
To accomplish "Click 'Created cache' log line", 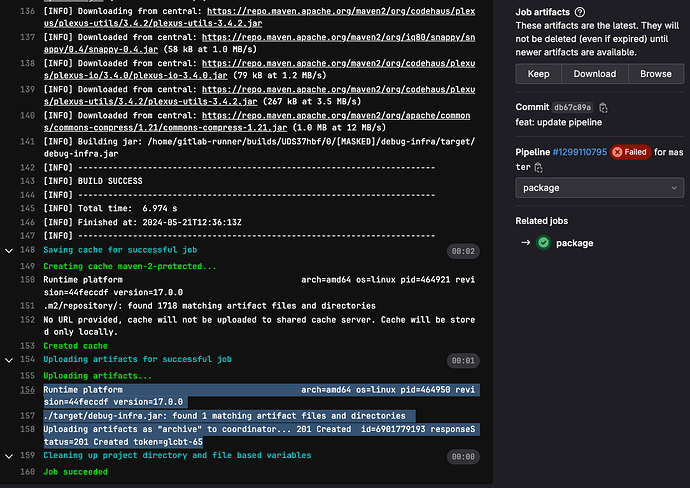I will point(75,346).
